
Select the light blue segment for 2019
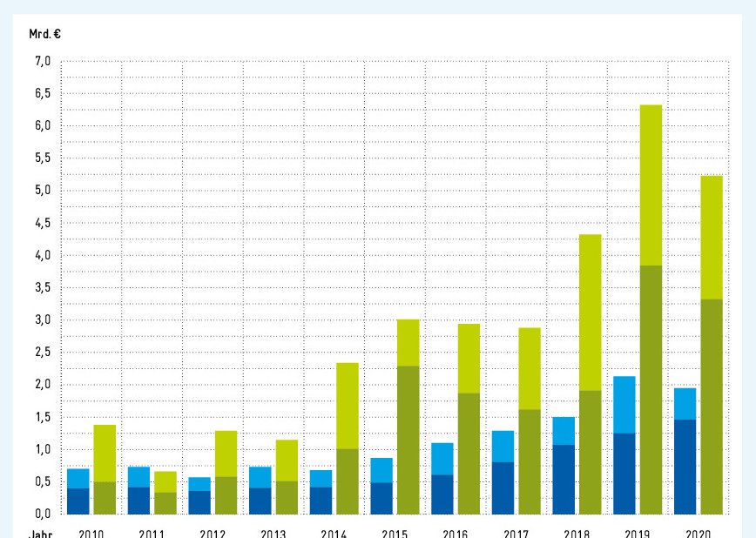click(624, 405)
